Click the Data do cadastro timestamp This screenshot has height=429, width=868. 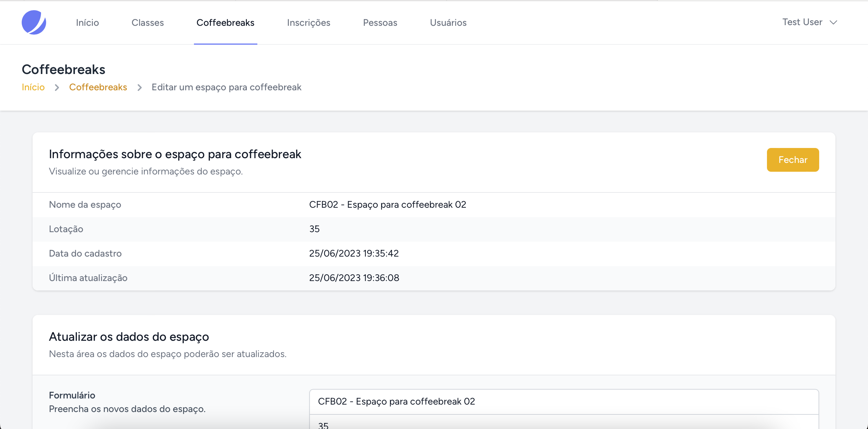(x=354, y=253)
